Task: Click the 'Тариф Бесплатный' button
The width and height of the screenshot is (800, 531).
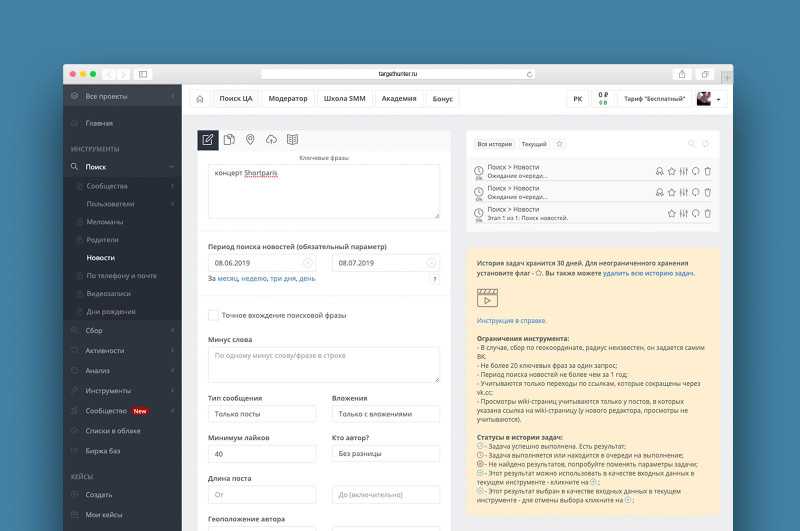Action: tap(655, 99)
